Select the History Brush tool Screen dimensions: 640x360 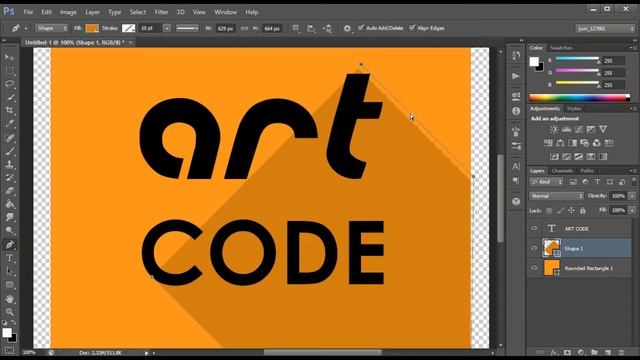tap(9, 178)
